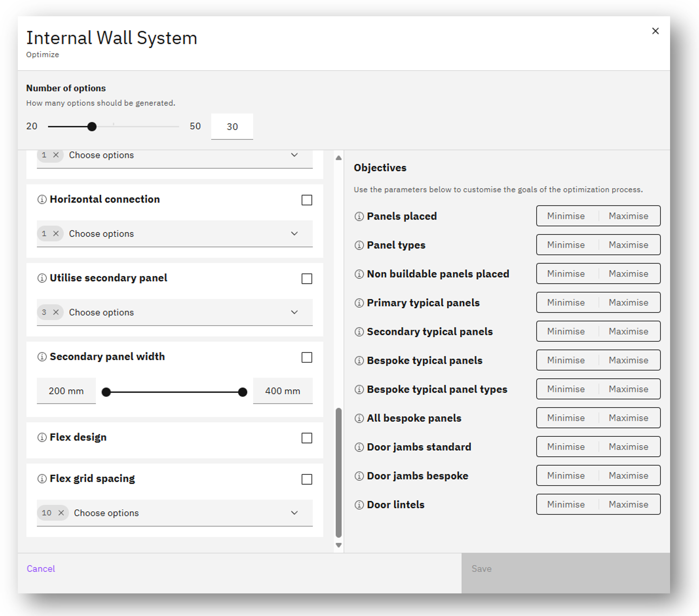This screenshot has width=699, height=616.
Task: Click the 400 mm maximum width field
Action: click(x=283, y=391)
